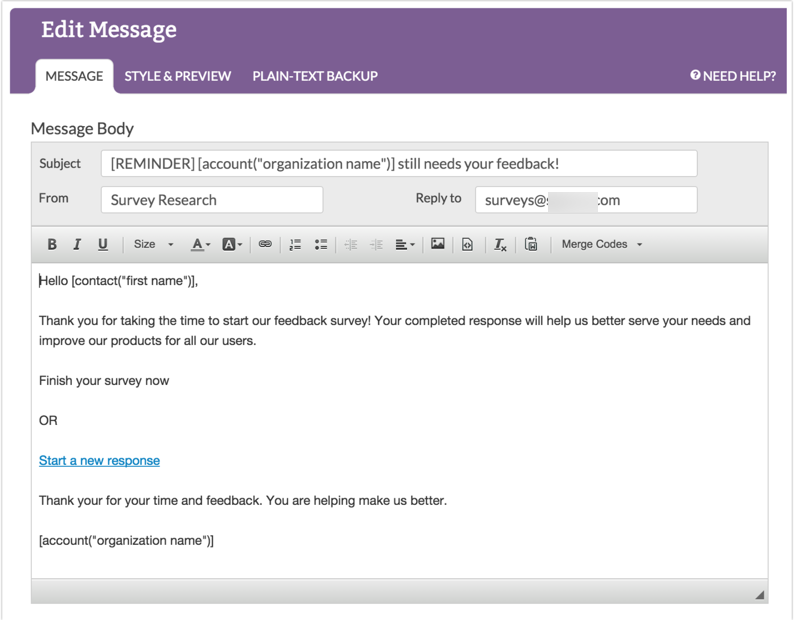
Task: Open the text color picker
Action: [x=201, y=244]
